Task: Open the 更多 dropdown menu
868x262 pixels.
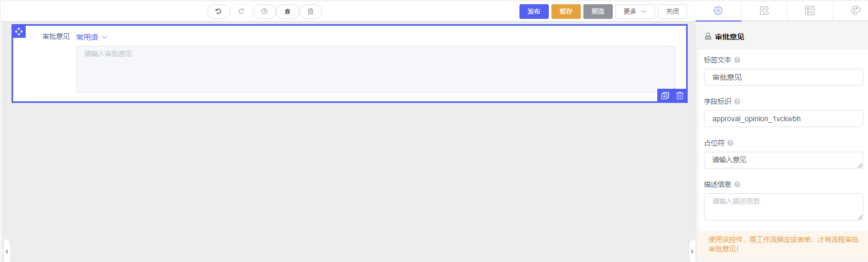Action: pyautogui.click(x=635, y=11)
